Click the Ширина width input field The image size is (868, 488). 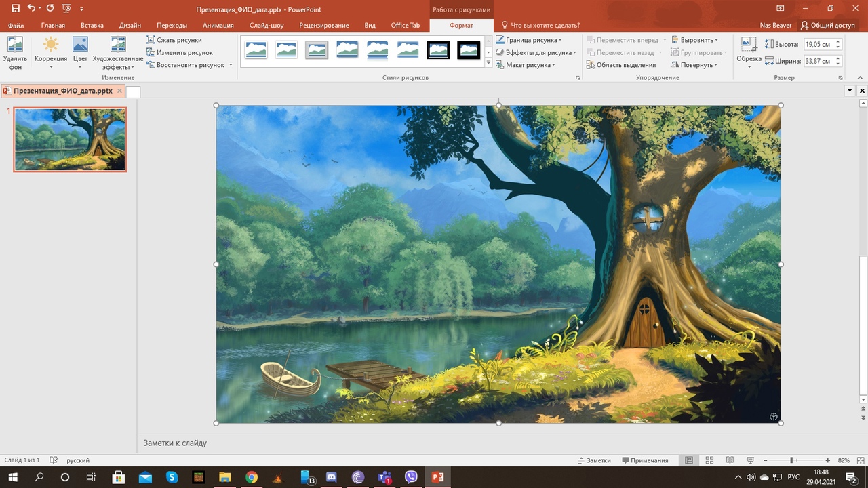click(818, 61)
